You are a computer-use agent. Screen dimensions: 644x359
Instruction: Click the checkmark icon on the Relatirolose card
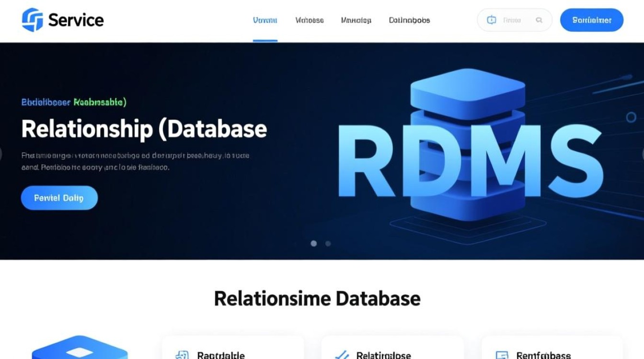point(342,355)
